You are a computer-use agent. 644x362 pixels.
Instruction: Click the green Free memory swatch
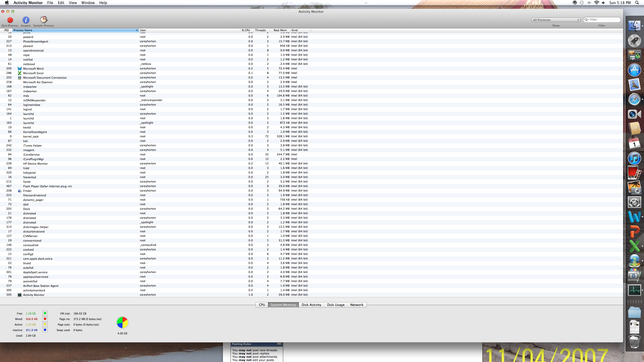(x=45, y=313)
